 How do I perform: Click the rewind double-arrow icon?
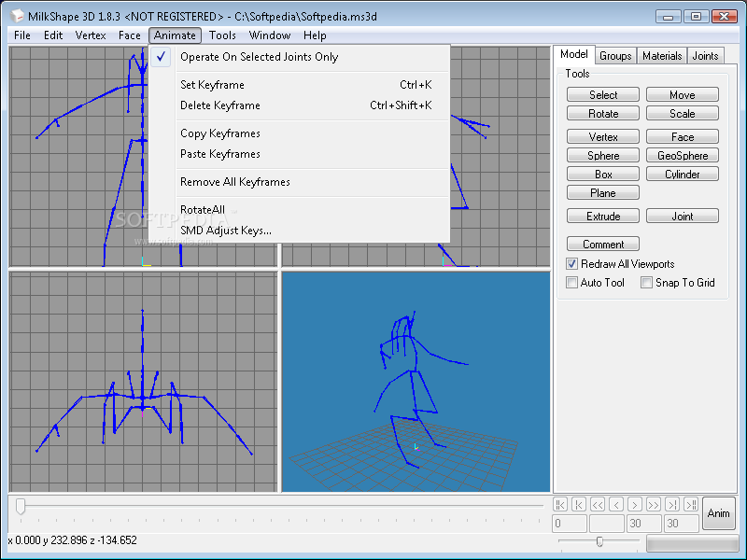[x=598, y=504]
